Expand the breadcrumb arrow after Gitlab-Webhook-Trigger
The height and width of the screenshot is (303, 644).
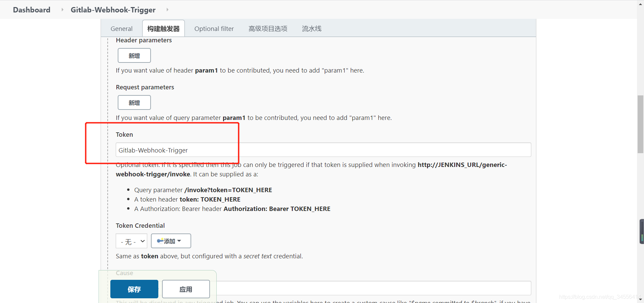pyautogui.click(x=167, y=10)
